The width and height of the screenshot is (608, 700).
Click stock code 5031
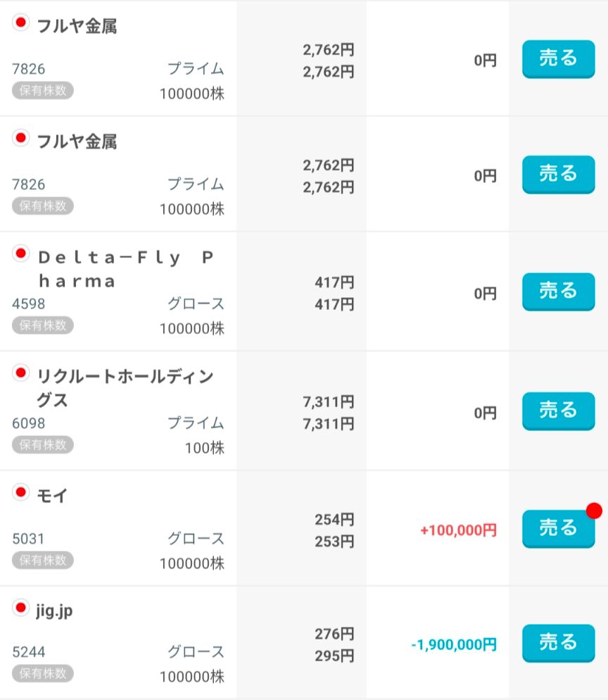pyautogui.click(x=28, y=539)
